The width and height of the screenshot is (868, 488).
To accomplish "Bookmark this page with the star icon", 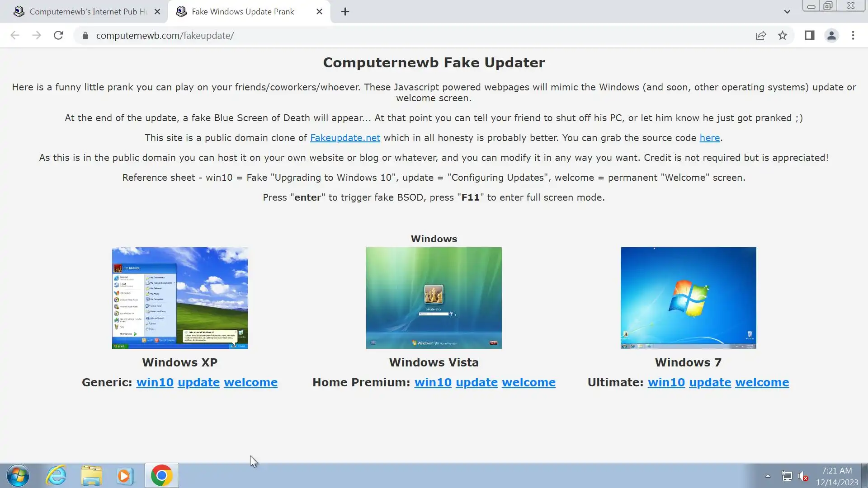I will click(x=783, y=35).
